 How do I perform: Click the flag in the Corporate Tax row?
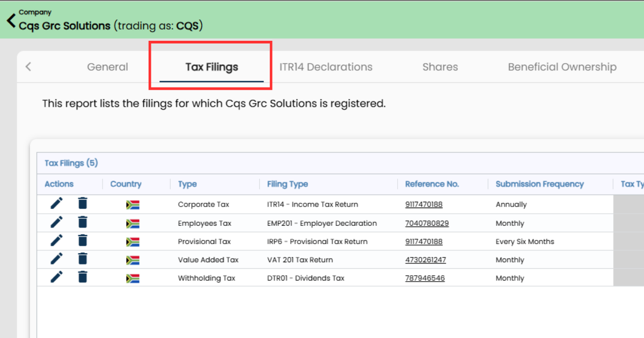pos(133,205)
